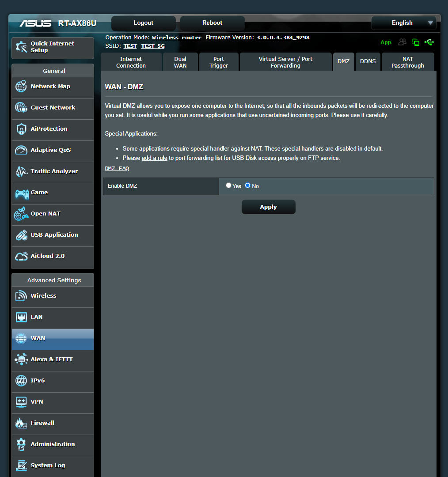Click the Logout button
This screenshot has width=448, height=477.
coord(143,23)
